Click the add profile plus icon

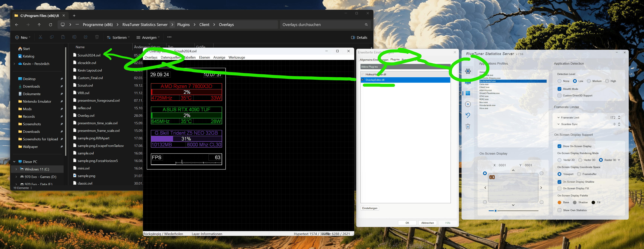point(468,104)
